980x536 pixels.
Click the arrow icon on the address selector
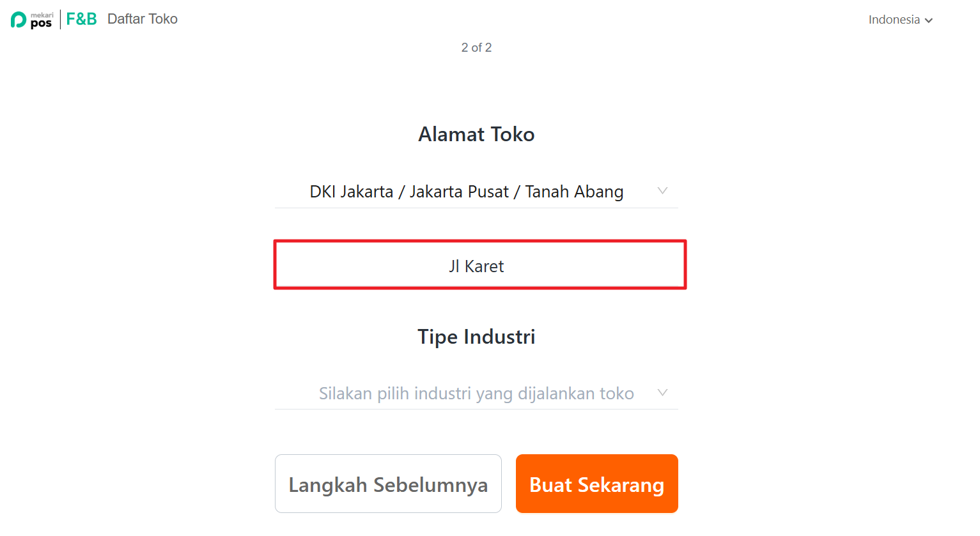tap(662, 191)
